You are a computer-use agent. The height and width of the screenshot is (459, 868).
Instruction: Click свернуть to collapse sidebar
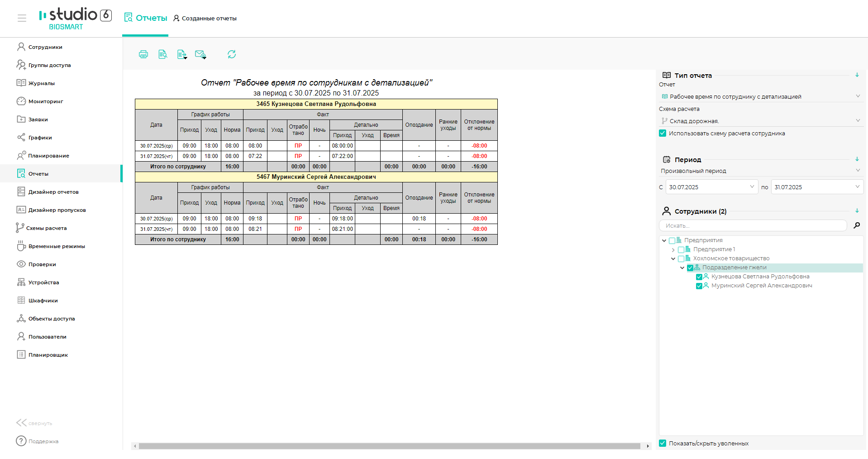point(34,423)
